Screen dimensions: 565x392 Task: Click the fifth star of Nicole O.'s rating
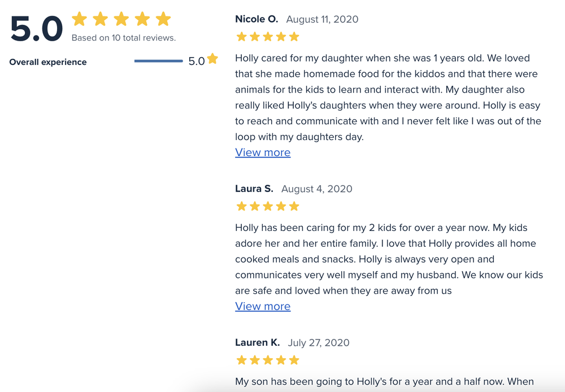(x=294, y=37)
